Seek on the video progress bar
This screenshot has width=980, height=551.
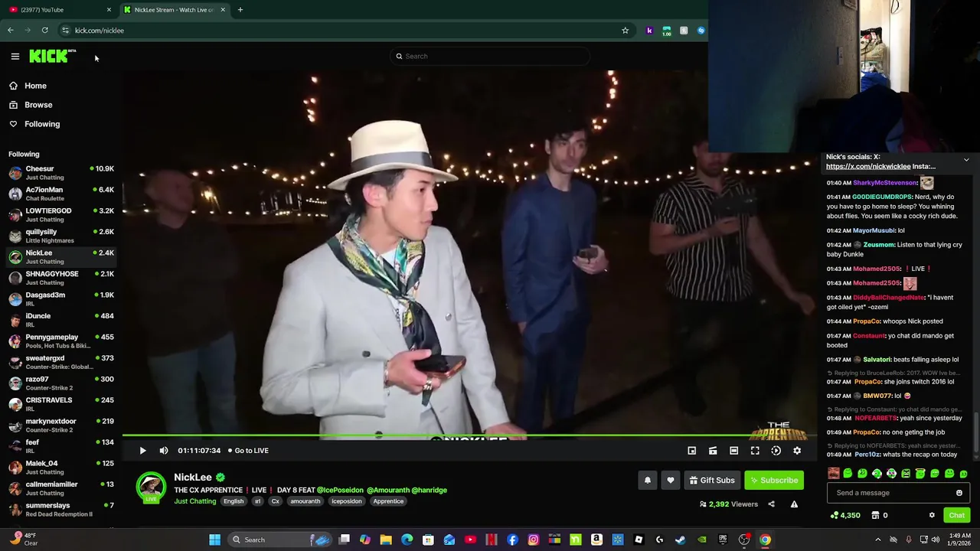pos(469,436)
